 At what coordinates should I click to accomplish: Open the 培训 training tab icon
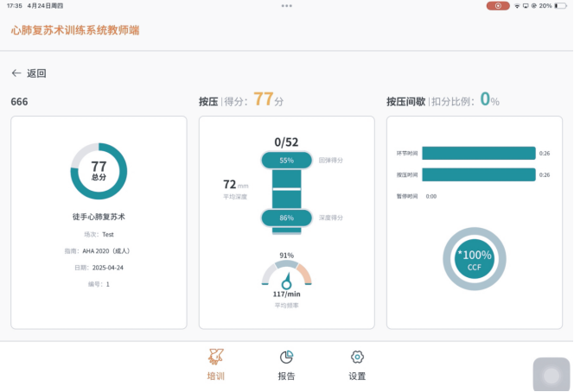click(215, 357)
